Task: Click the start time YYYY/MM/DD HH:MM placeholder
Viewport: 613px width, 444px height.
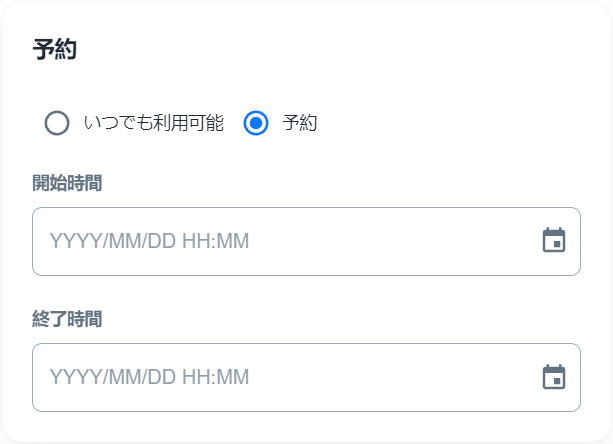Action: click(x=149, y=241)
